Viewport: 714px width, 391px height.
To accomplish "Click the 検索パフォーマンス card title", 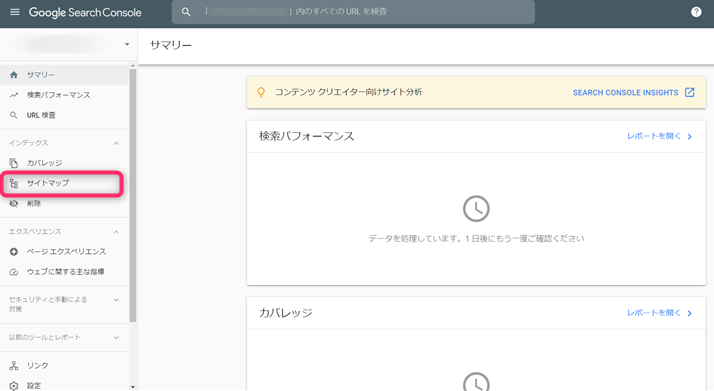I will click(x=306, y=136).
